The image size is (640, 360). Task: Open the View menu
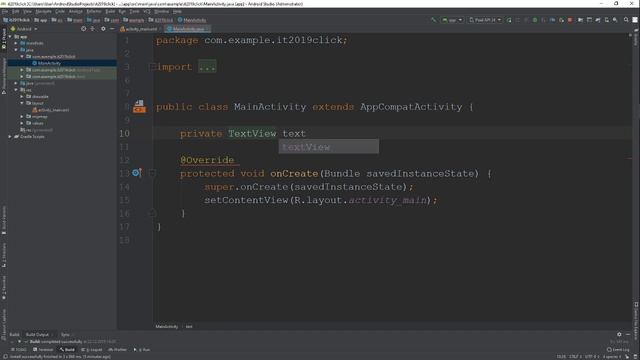pos(27,11)
